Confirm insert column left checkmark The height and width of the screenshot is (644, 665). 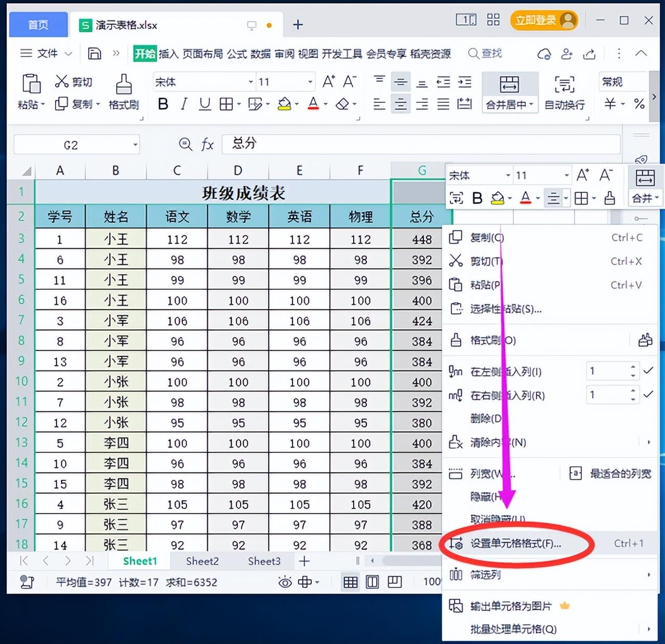coord(648,371)
